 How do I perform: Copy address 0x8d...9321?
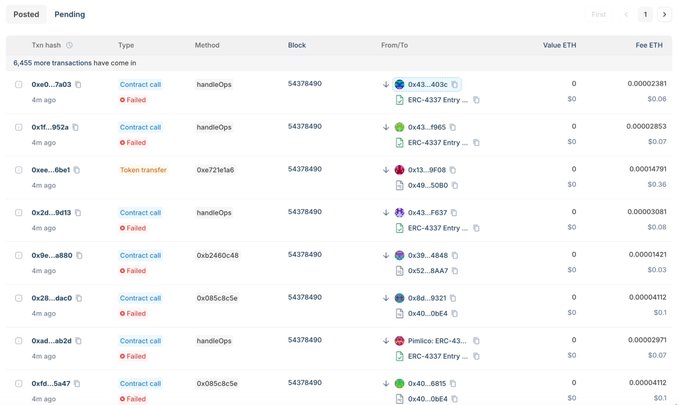pyautogui.click(x=453, y=298)
